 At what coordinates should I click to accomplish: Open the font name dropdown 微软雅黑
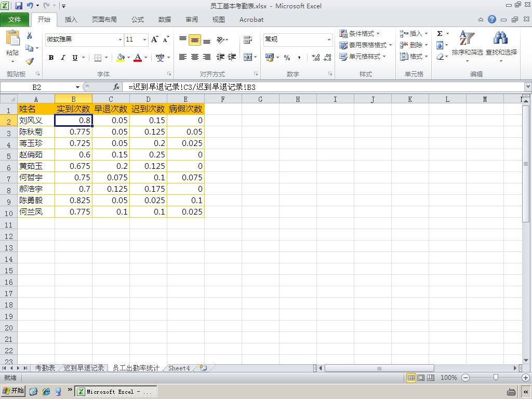tap(120, 39)
